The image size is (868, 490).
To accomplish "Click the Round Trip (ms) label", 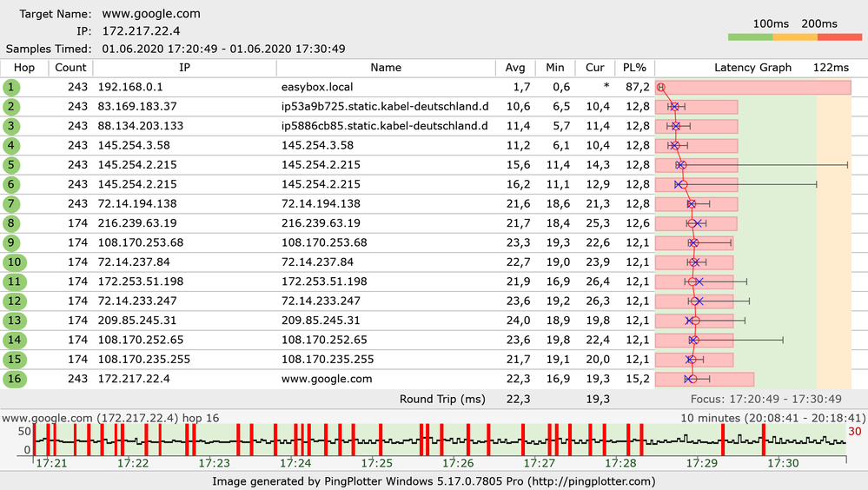I will coord(442,399).
